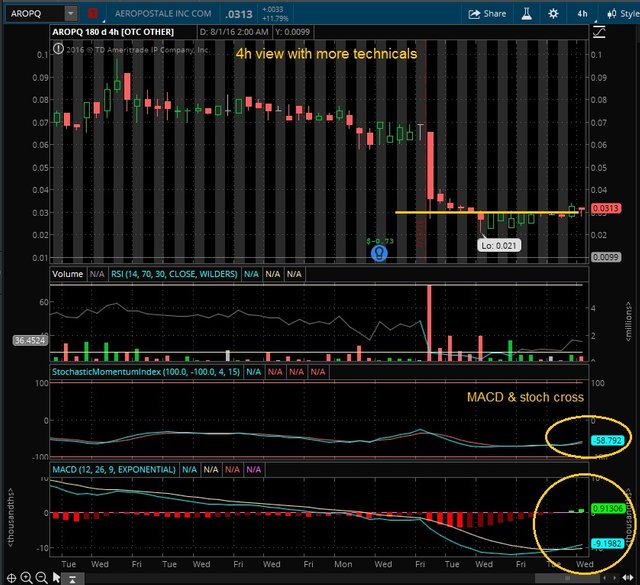The height and width of the screenshot is (585, 640).
Task: Click the horizontal scrollbar thumb at bottom
Action: 567,578
